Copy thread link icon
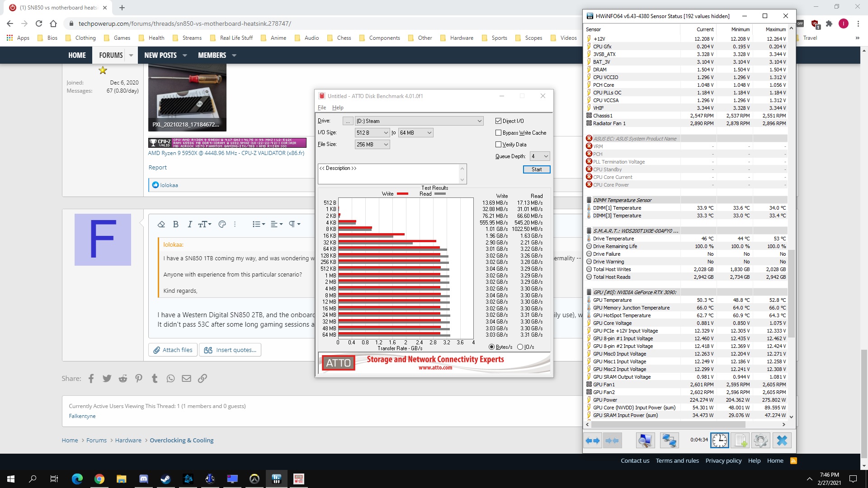Viewport: 868px width, 488px height. click(203, 379)
